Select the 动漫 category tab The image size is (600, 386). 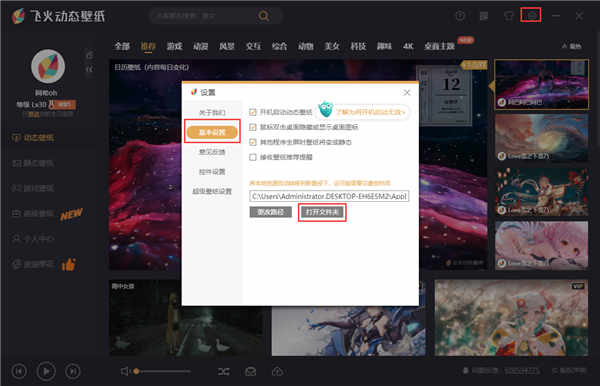pos(201,46)
